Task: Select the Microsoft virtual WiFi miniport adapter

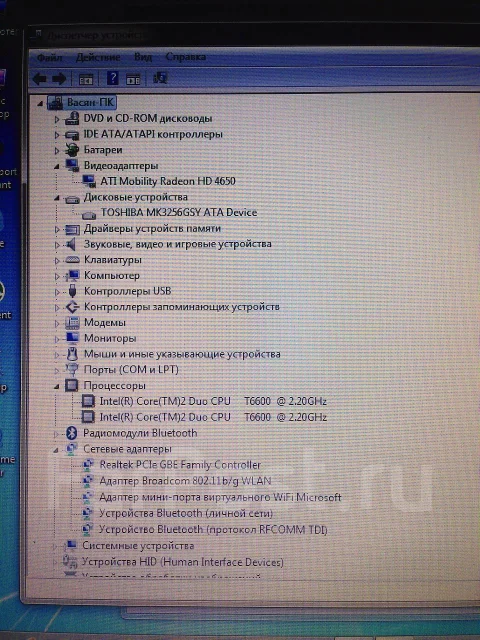Action: click(x=220, y=497)
